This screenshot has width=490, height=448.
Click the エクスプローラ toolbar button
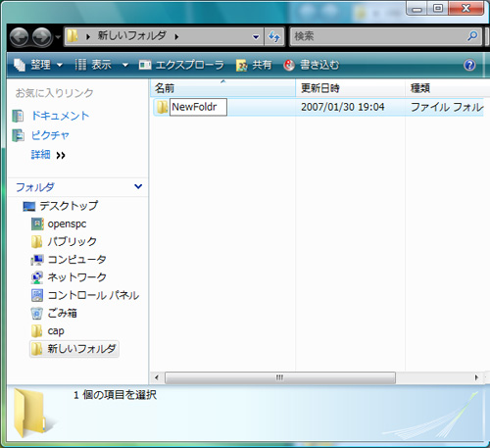tap(181, 65)
